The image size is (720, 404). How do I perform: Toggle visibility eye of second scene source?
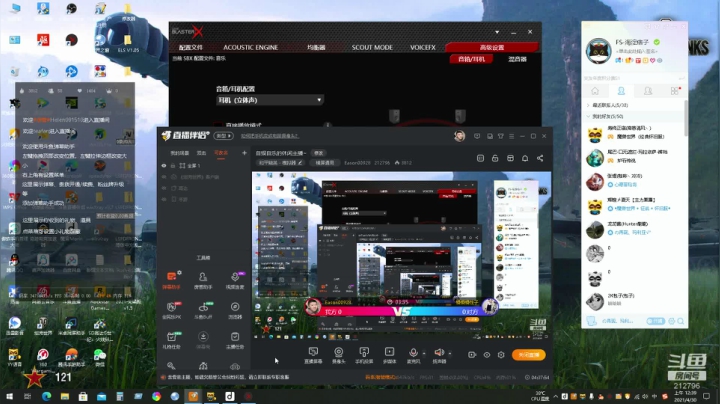[x=163, y=177]
